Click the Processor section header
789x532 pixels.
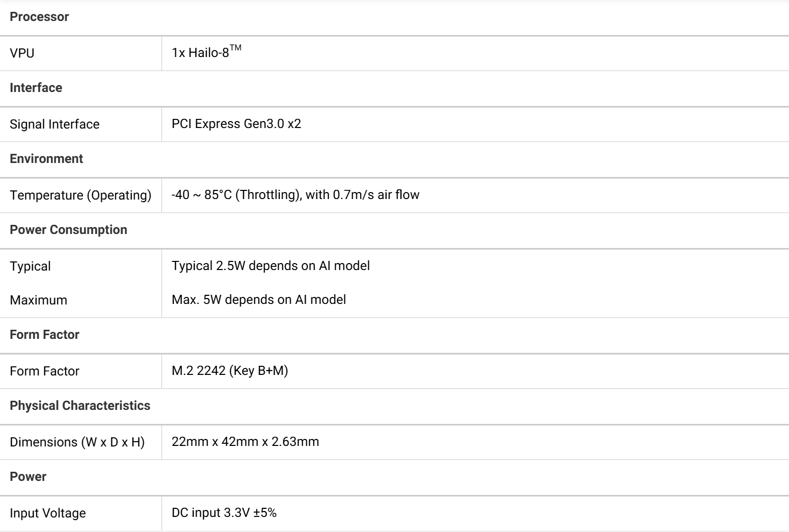[39, 17]
